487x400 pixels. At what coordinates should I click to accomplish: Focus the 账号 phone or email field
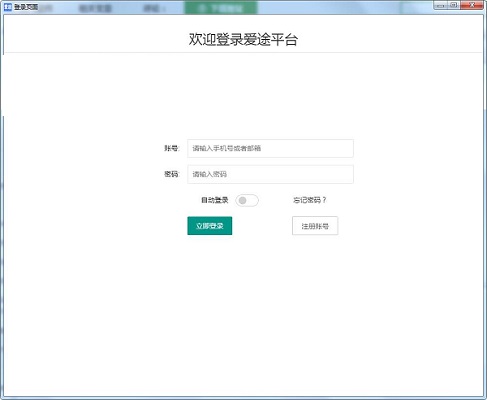pos(270,148)
